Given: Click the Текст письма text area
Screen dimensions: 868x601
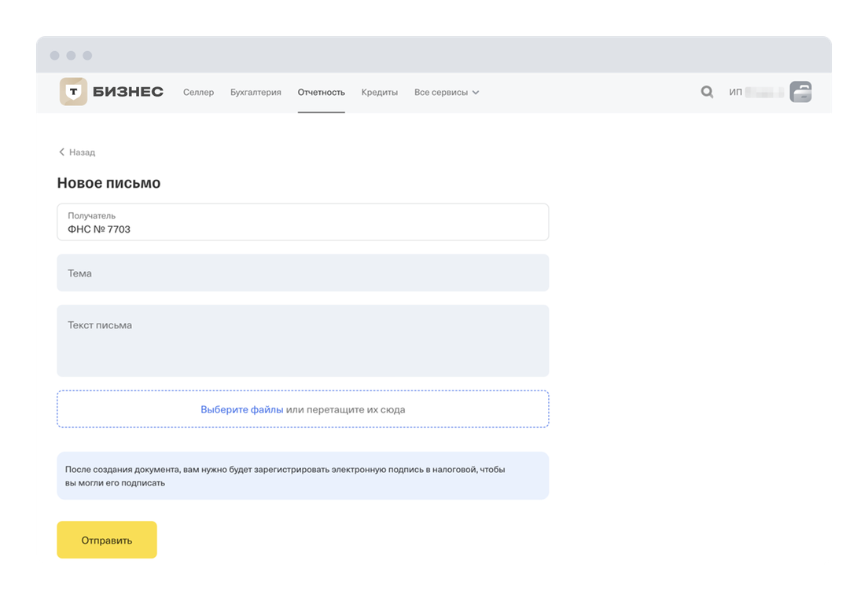Looking at the screenshot, I should point(303,341).
